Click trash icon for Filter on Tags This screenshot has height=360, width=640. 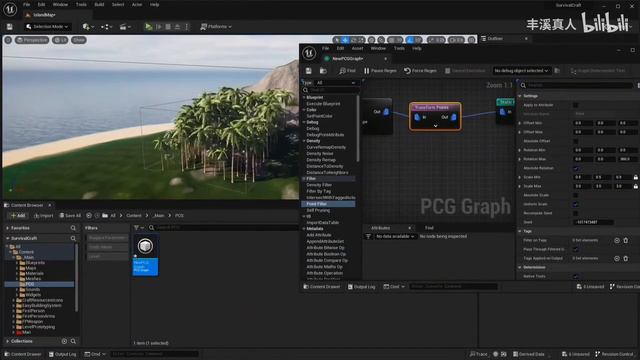coord(626,240)
